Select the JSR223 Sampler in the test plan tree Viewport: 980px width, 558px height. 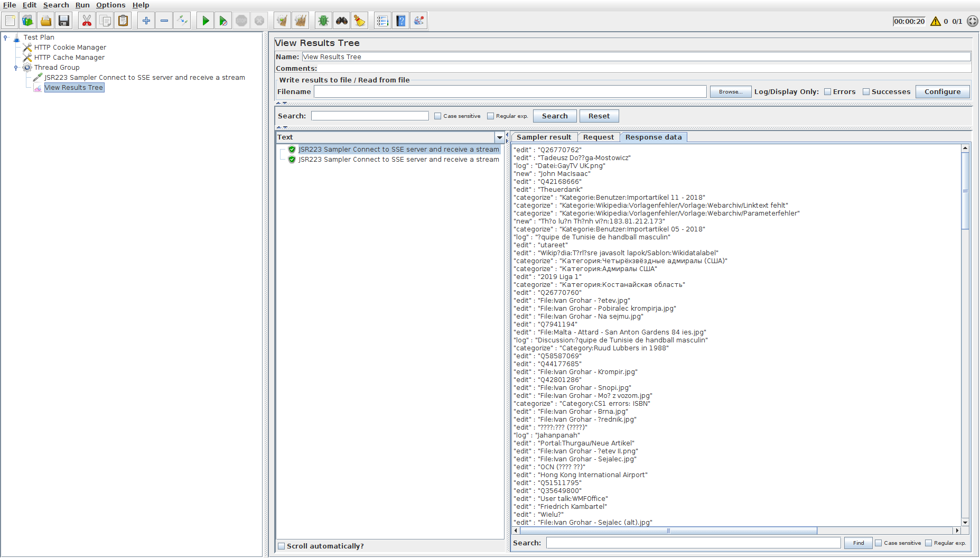[x=145, y=78]
